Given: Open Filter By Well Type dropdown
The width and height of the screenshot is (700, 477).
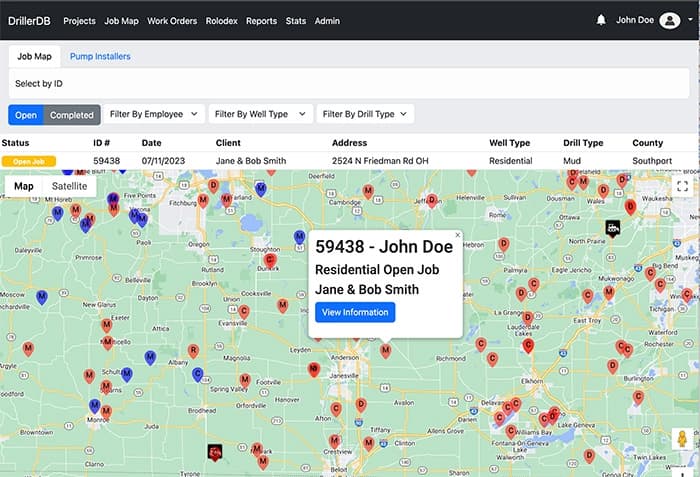Looking at the screenshot, I should tap(260, 115).
